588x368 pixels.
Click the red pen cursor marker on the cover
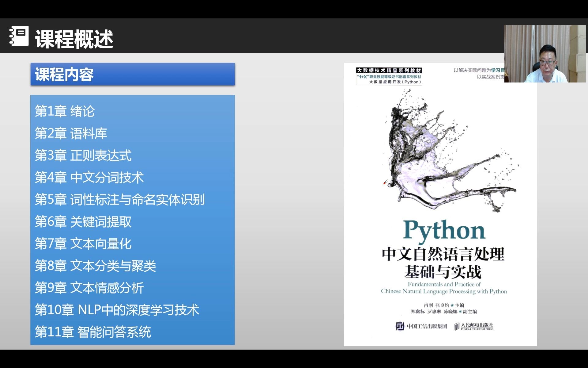(x=386, y=182)
